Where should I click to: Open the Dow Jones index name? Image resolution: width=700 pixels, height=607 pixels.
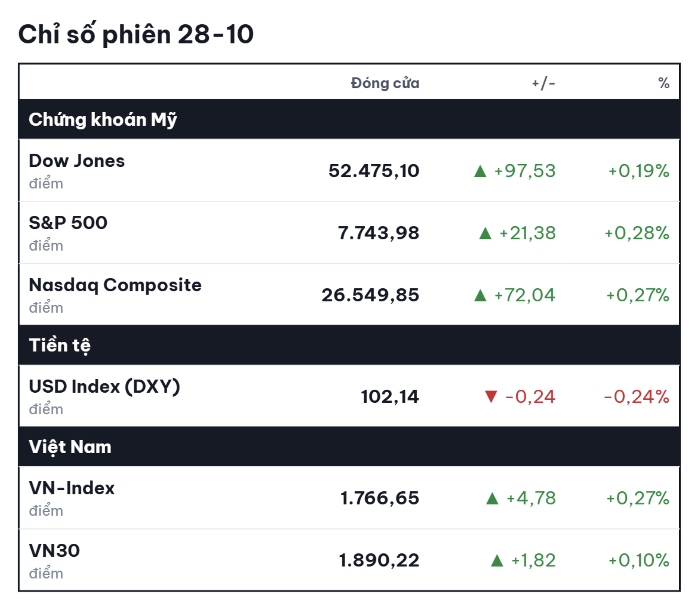[77, 160]
